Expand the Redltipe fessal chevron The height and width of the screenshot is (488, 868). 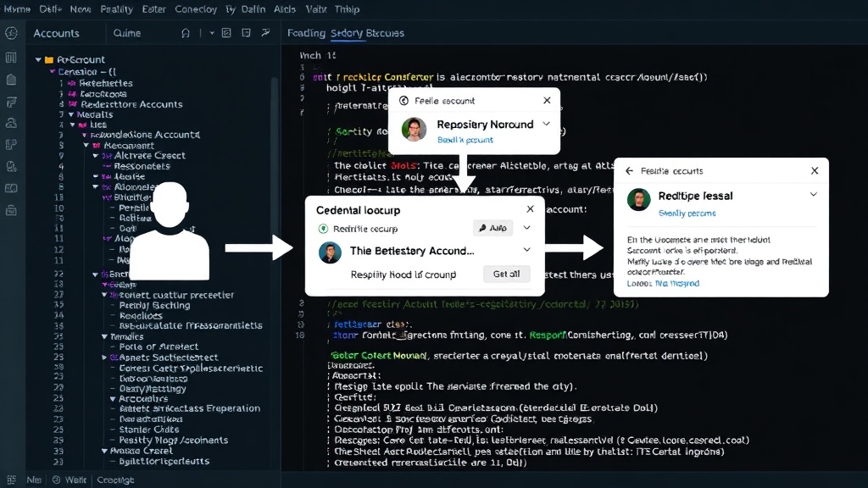click(x=813, y=195)
